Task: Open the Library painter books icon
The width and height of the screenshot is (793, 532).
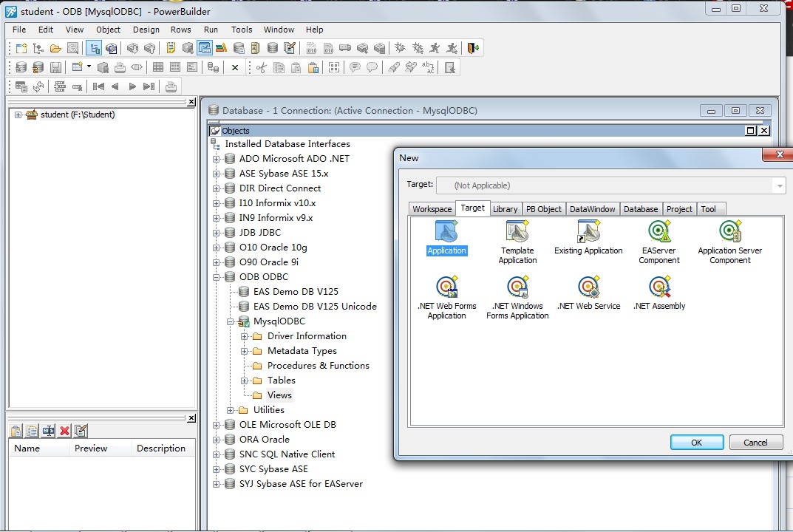Action: (x=221, y=48)
